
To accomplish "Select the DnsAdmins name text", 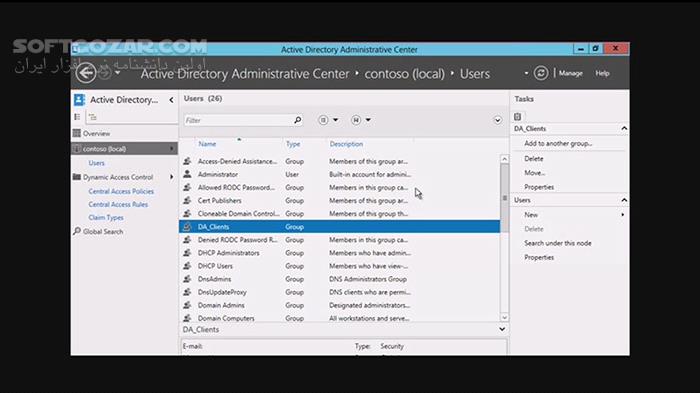I will click(x=214, y=279).
